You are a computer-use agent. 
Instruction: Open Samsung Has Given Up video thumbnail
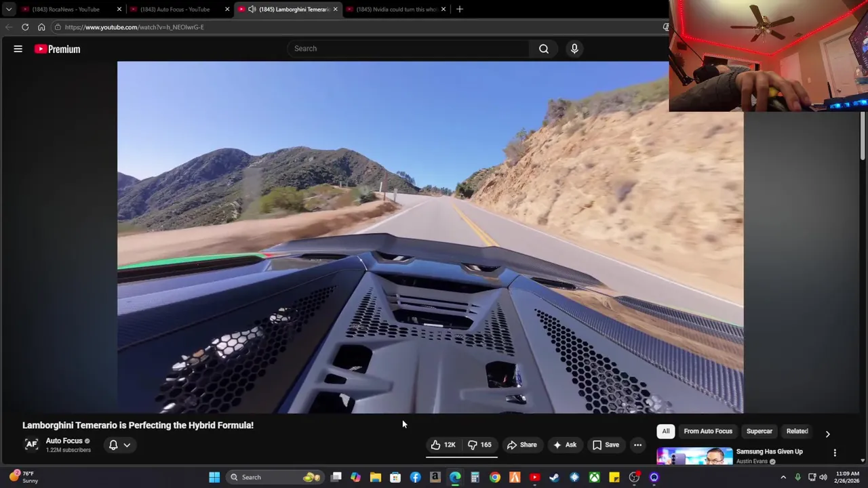pyautogui.click(x=694, y=456)
